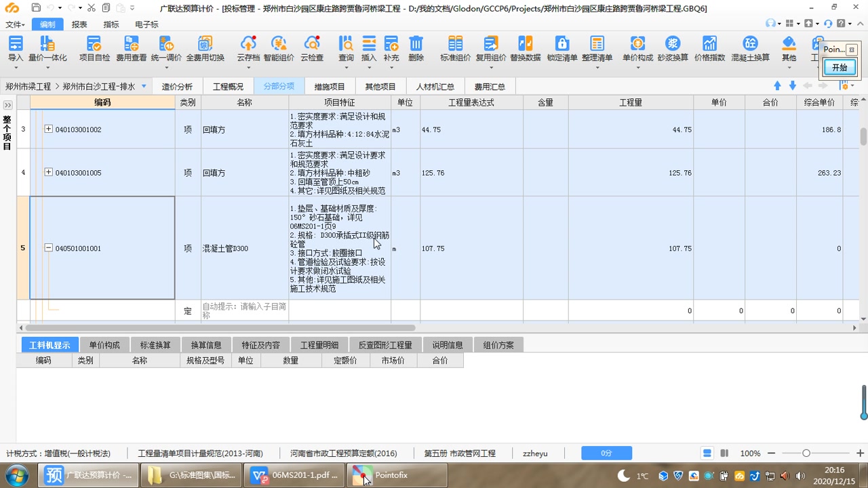Switch to the 电子标 ribbon tab
This screenshot has height=488, width=868.
click(x=146, y=24)
